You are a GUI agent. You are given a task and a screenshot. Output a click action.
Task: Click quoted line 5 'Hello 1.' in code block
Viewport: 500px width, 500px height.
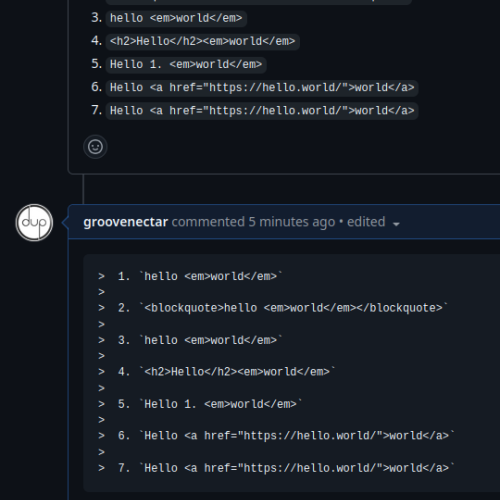pyautogui.click(x=200, y=404)
